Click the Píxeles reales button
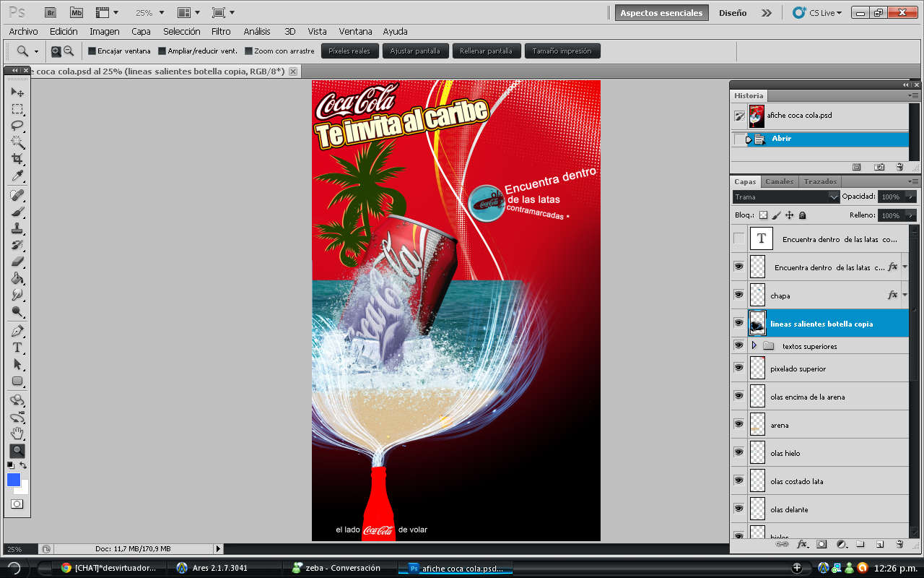924x578 pixels. (349, 51)
